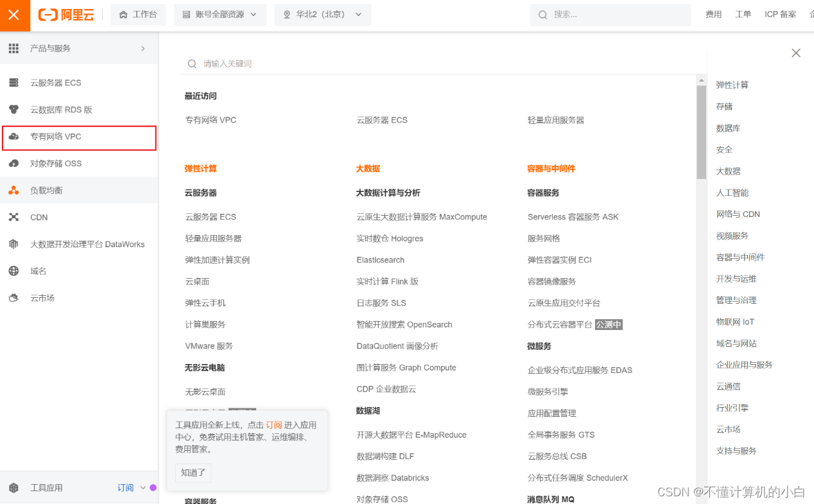
Task: Open Elasticsearch product link
Action: [381, 260]
